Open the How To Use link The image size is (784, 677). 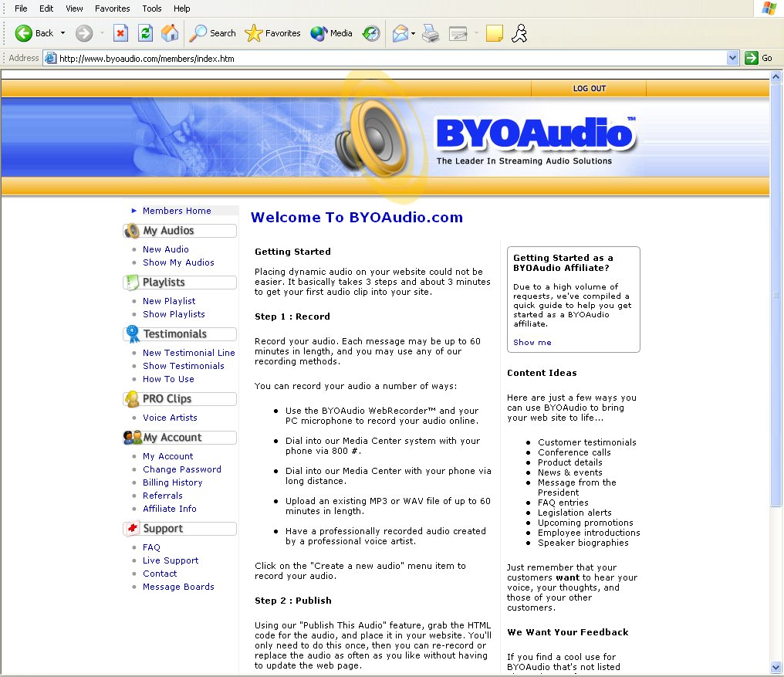(x=168, y=379)
